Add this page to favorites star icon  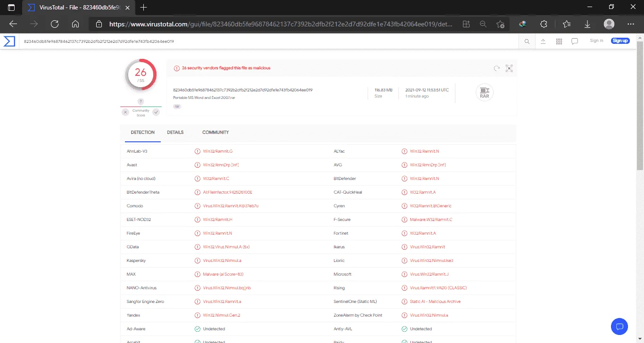pyautogui.click(x=500, y=24)
